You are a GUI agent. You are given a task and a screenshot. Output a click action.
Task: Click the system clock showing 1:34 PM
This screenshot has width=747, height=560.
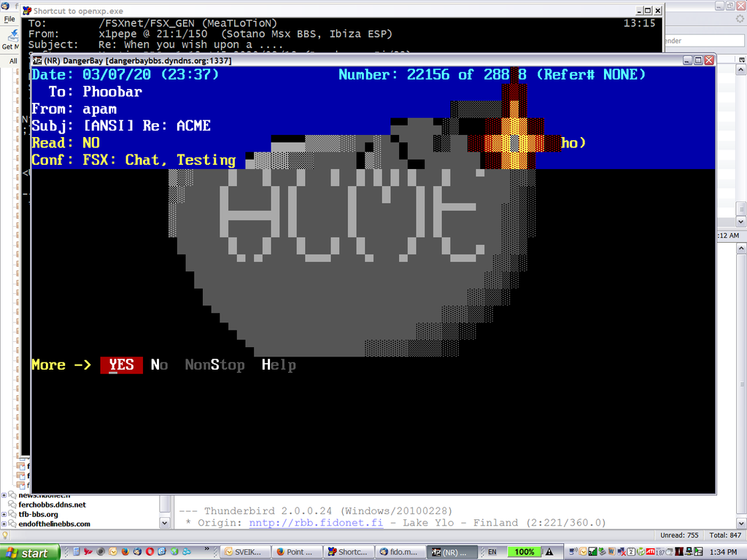[723, 552]
